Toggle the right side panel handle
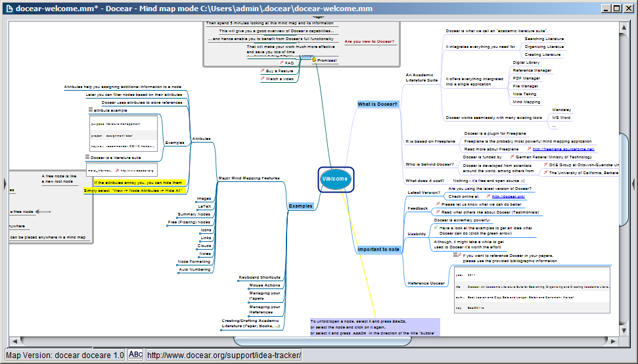Screen dimensions: 638x364 pyautogui.click(x=634, y=183)
